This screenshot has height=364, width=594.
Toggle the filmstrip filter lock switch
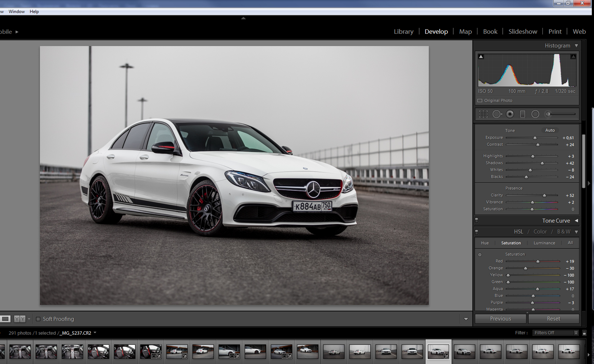coord(584,333)
